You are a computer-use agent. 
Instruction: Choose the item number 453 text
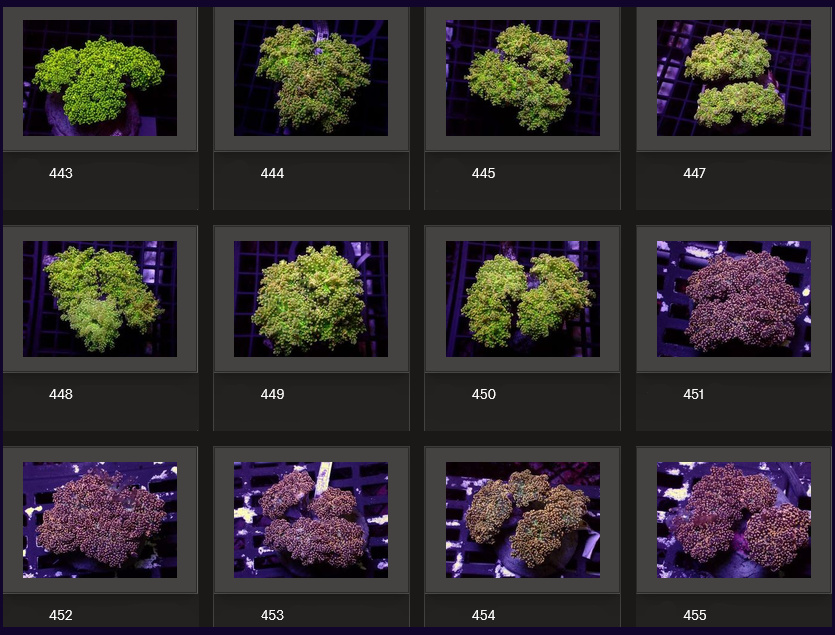click(272, 615)
